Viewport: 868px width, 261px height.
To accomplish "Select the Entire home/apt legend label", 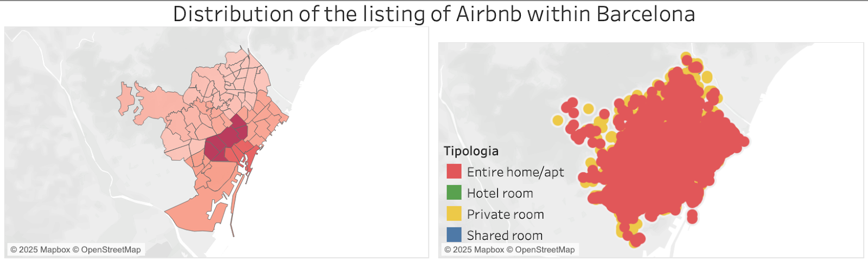I will [x=515, y=172].
